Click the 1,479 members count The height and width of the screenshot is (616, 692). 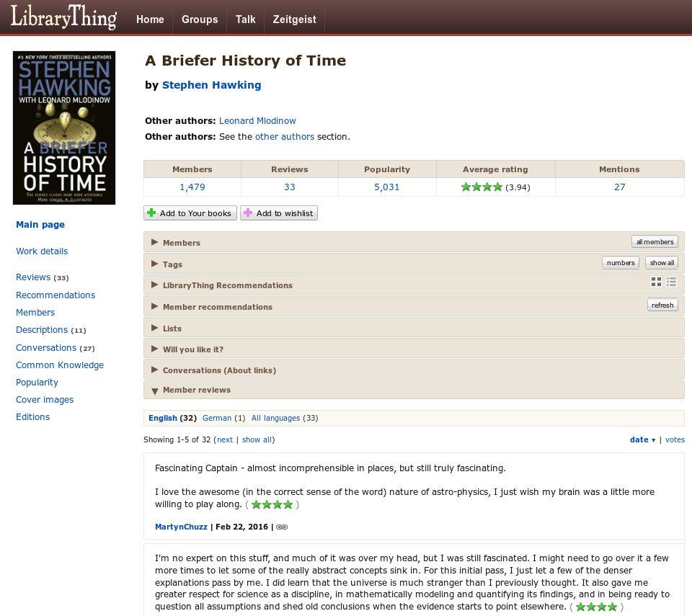(x=192, y=187)
